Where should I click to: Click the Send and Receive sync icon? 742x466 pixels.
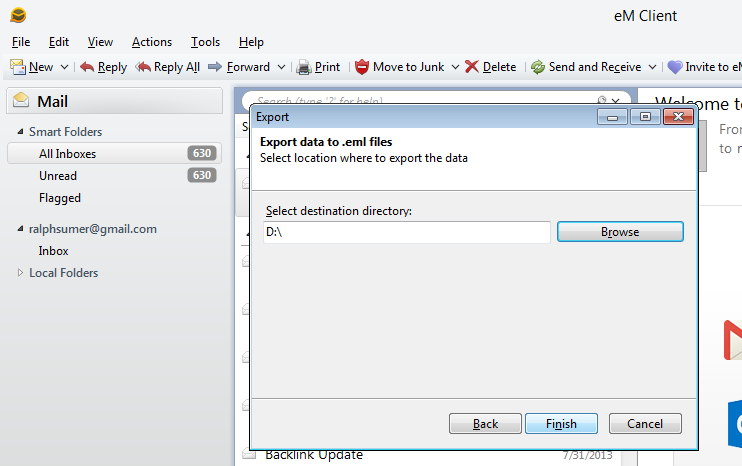pos(538,67)
